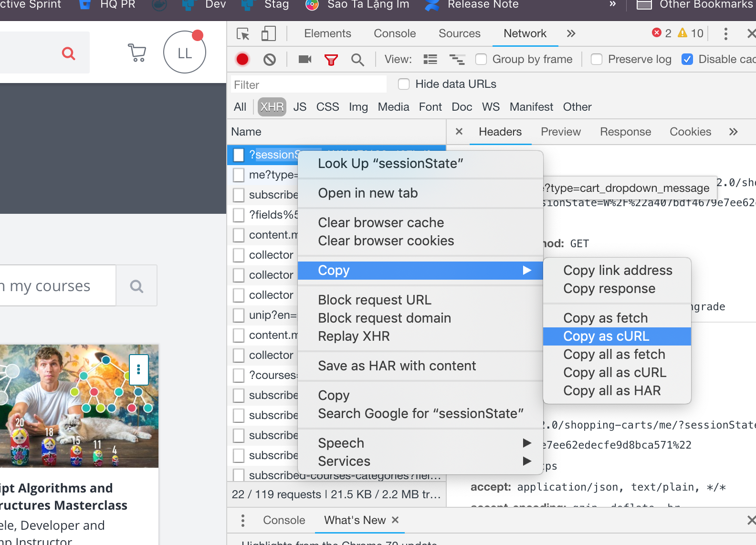Viewport: 756px width, 545px height.
Task: Open the shopping cart icon
Action: 137,52
